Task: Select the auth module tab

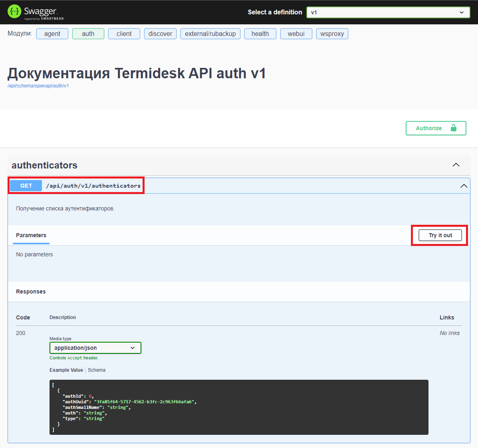Action: tap(88, 34)
